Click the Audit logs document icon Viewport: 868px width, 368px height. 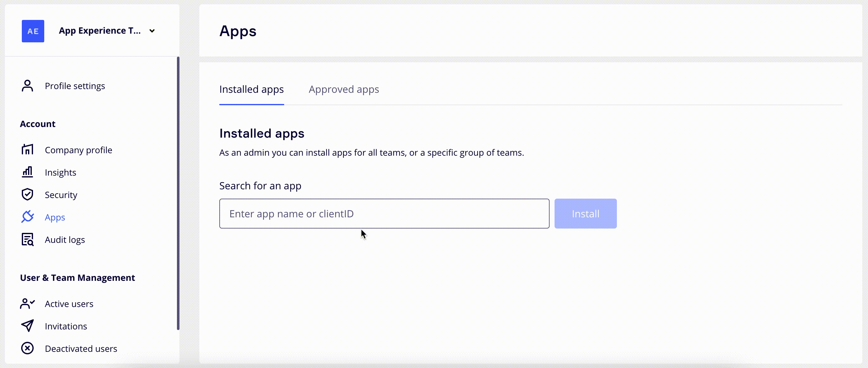click(27, 239)
